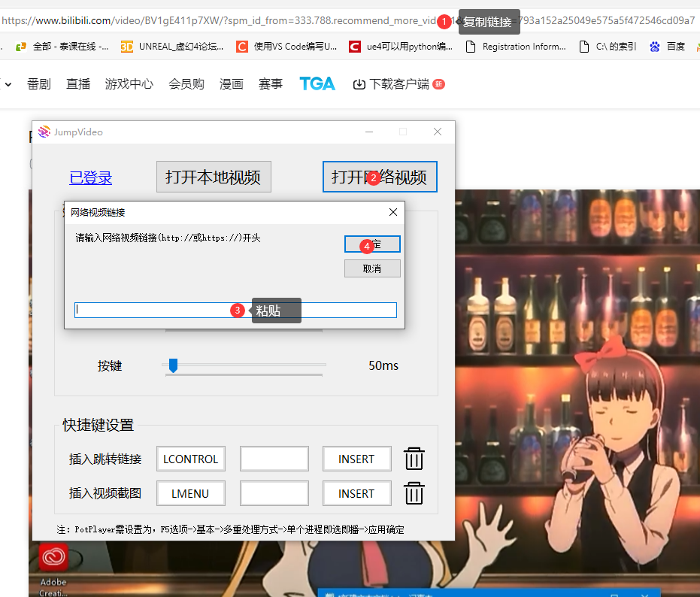Open the 已登录 account link
Viewport: 700px width, 597px height.
tap(90, 176)
